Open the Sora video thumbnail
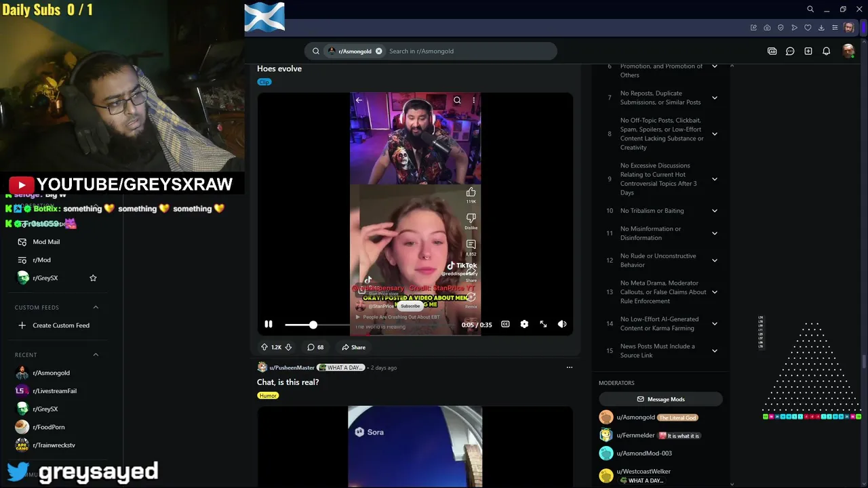 415,447
